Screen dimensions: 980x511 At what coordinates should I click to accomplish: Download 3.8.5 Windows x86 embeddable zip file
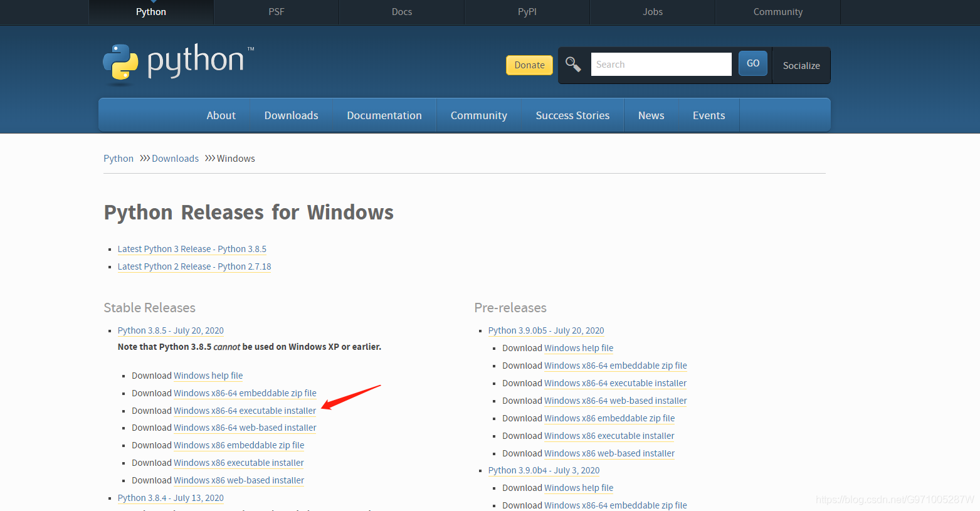(239, 445)
